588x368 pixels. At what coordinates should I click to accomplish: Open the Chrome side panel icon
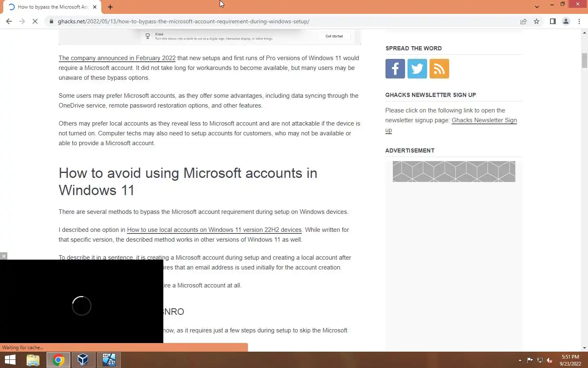[x=552, y=21]
